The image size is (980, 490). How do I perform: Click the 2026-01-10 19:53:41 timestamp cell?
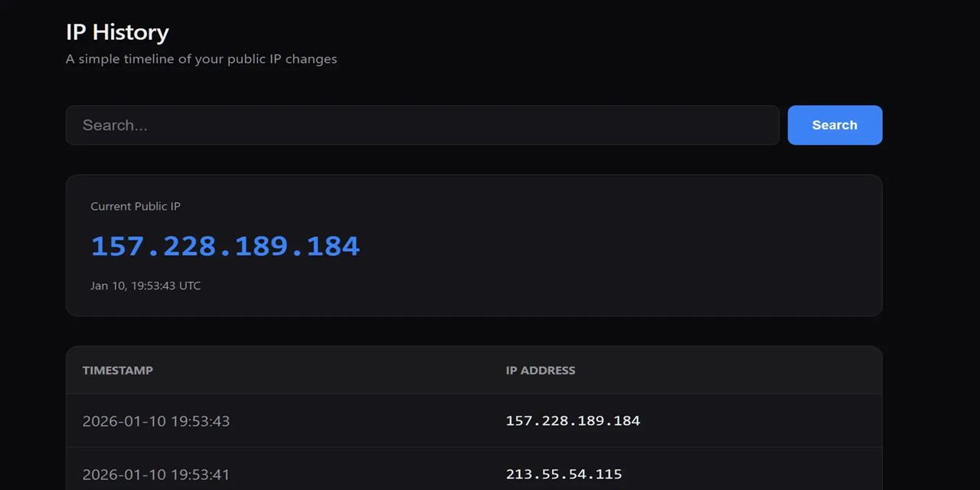point(156,475)
